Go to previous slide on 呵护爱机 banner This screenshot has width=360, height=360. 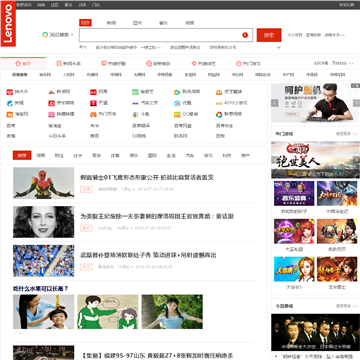click(275, 103)
